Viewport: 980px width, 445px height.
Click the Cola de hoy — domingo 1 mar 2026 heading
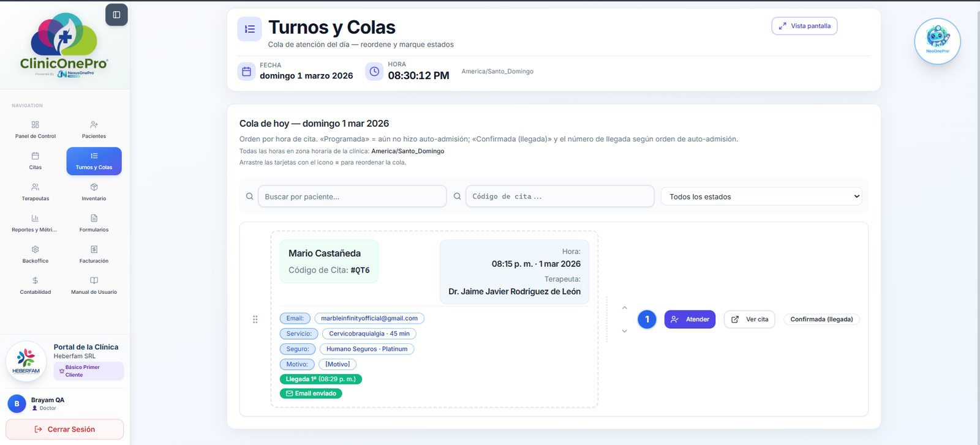314,124
